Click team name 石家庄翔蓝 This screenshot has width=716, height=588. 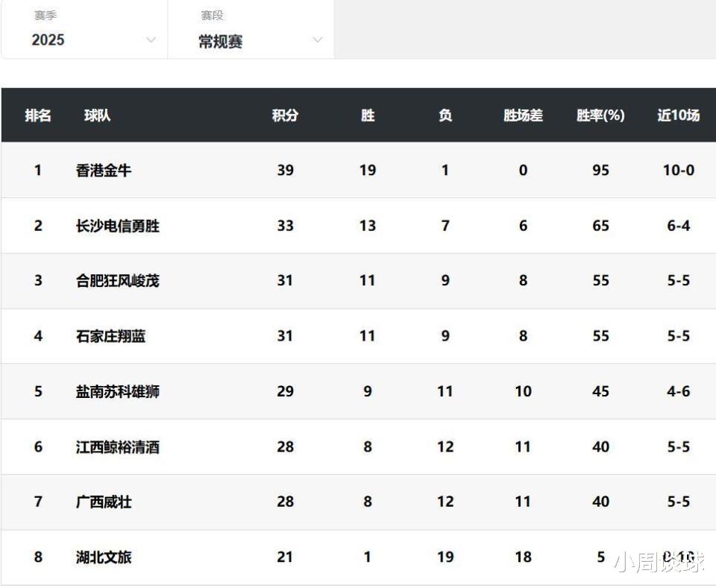click(x=111, y=336)
